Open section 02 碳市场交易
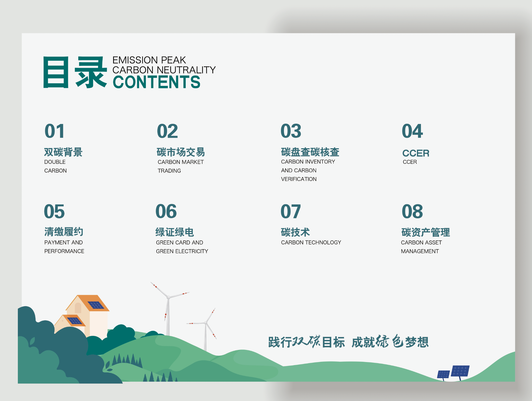 181,152
